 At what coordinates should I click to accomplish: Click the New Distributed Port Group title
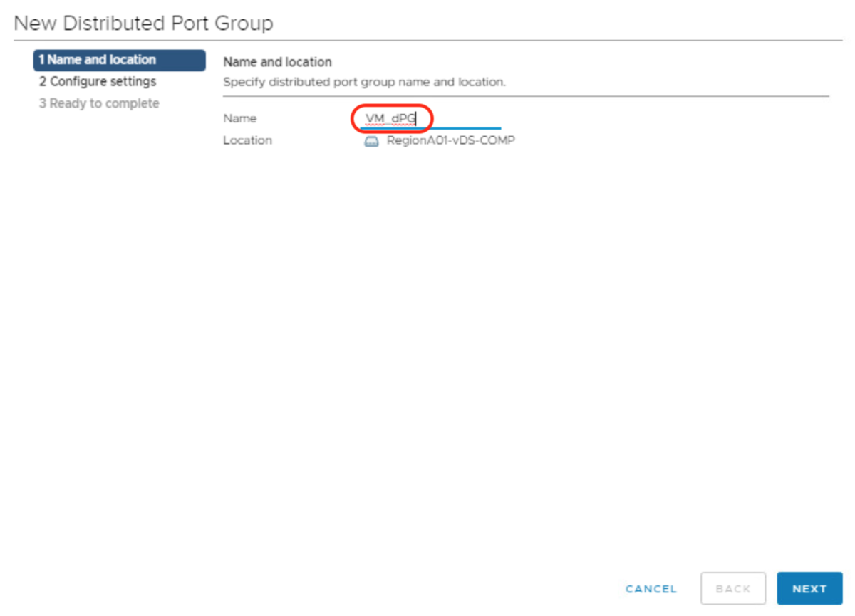[143, 23]
